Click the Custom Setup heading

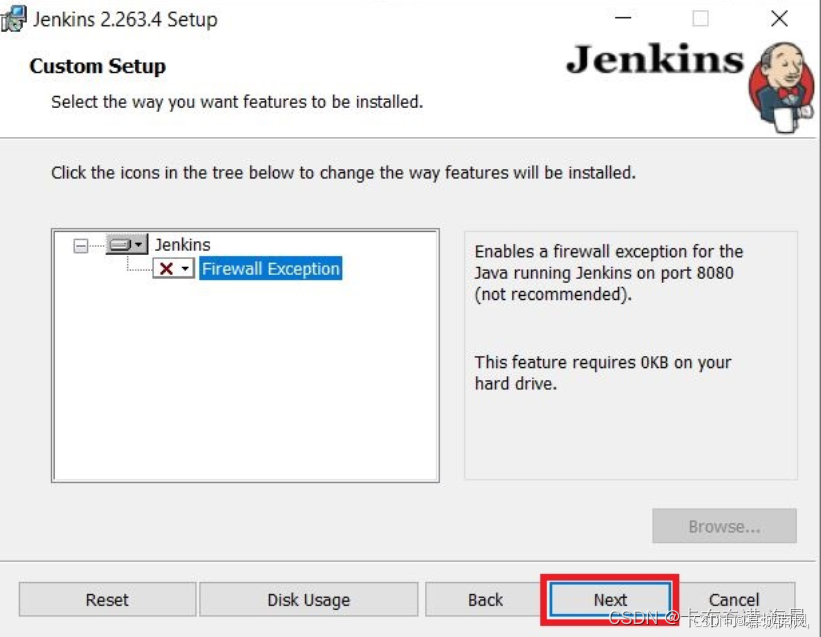click(x=97, y=66)
